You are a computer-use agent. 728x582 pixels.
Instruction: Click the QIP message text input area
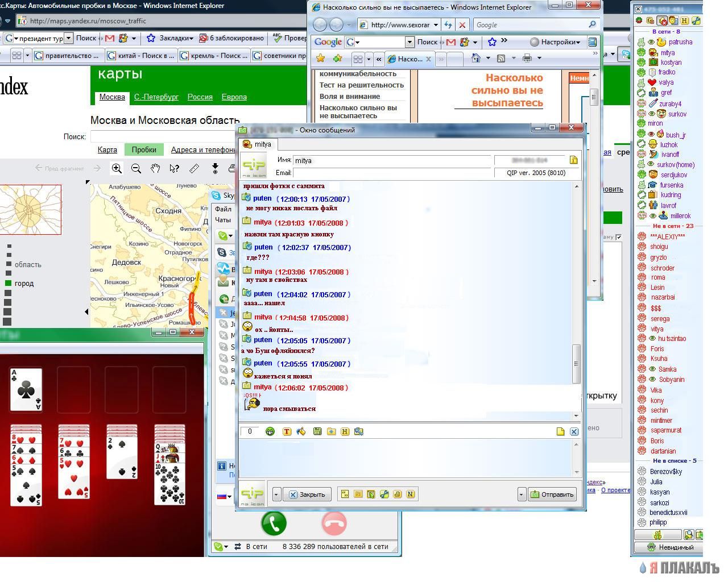[405, 458]
